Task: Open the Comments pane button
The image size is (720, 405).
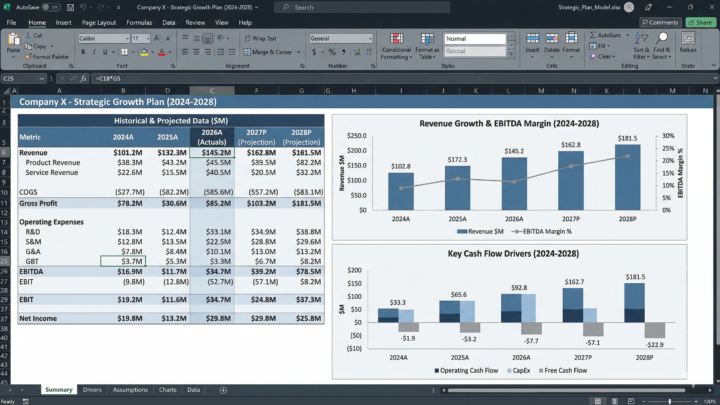Action: point(661,21)
